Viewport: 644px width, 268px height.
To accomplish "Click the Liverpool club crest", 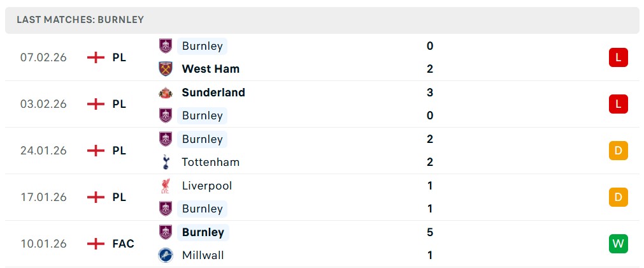I will pos(166,186).
